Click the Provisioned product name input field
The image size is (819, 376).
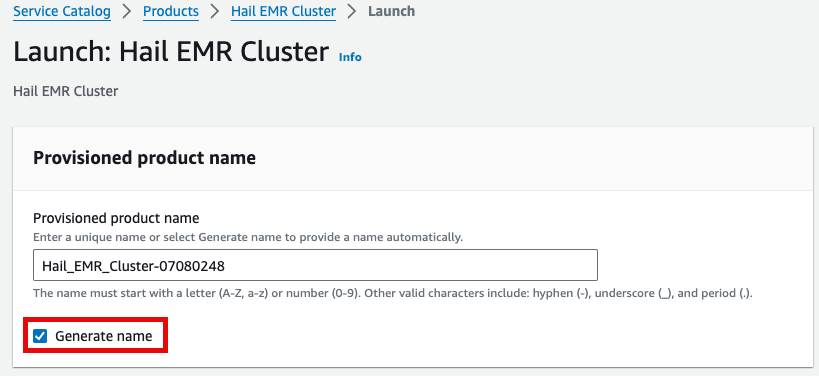[x=315, y=265]
